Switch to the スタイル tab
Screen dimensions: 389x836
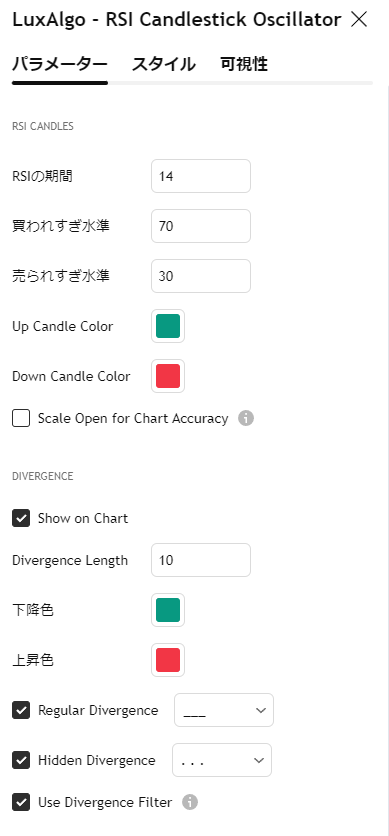[164, 65]
